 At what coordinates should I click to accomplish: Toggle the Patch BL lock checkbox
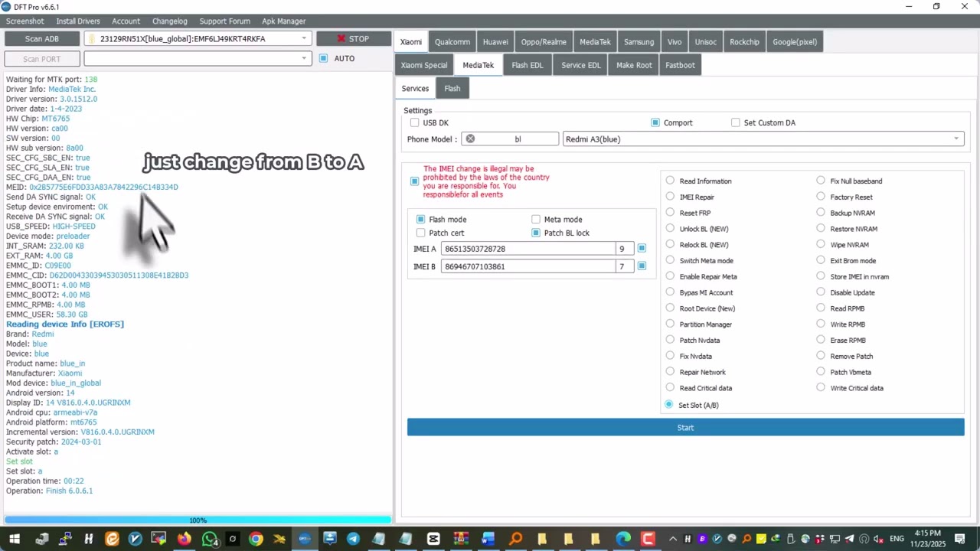coord(536,233)
